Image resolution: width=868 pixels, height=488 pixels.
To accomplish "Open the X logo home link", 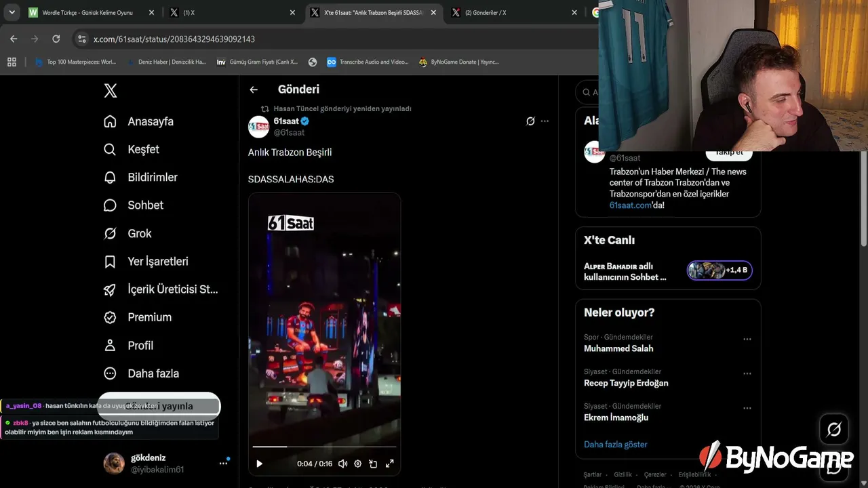I will point(111,90).
